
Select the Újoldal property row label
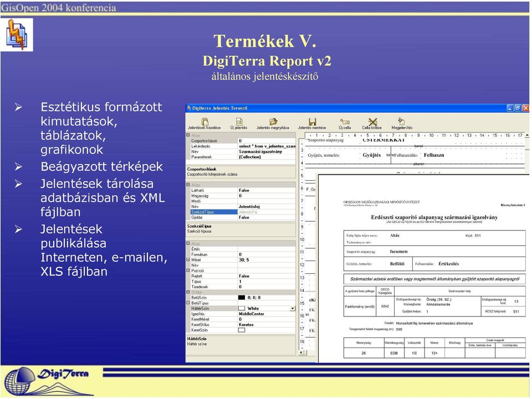tap(197, 217)
